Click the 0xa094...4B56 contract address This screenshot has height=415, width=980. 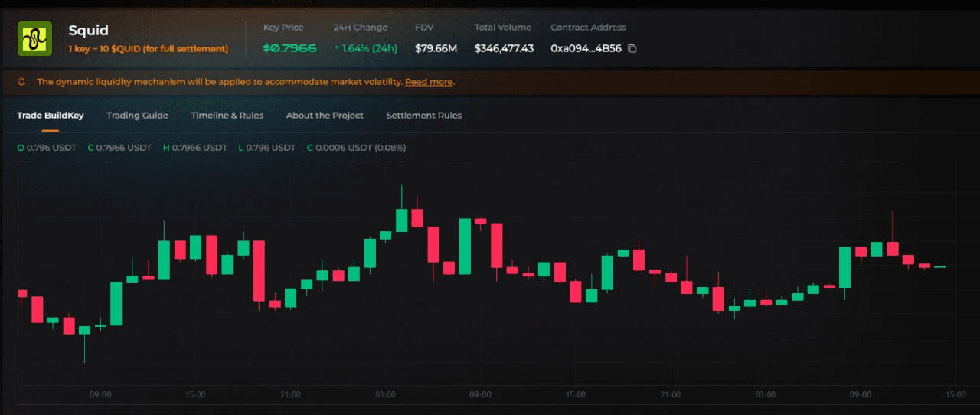pos(586,48)
